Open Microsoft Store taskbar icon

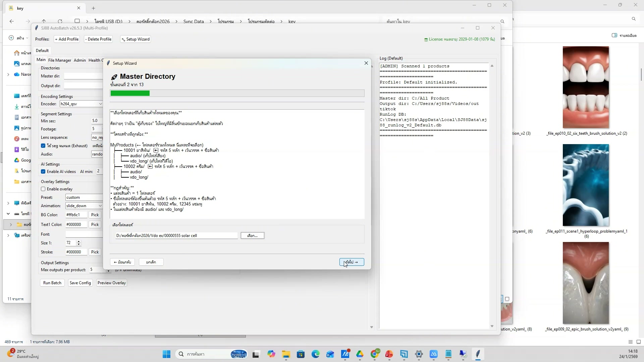[x=301, y=354]
